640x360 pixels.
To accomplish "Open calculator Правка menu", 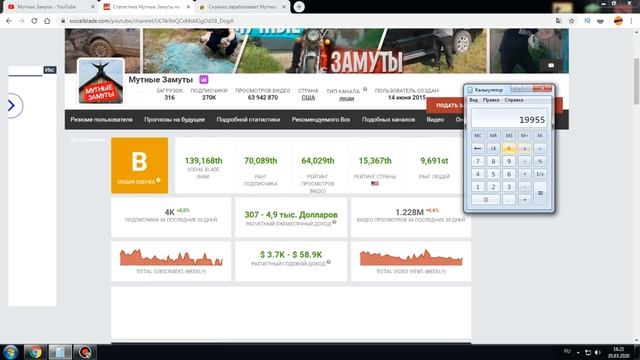I will (x=491, y=100).
